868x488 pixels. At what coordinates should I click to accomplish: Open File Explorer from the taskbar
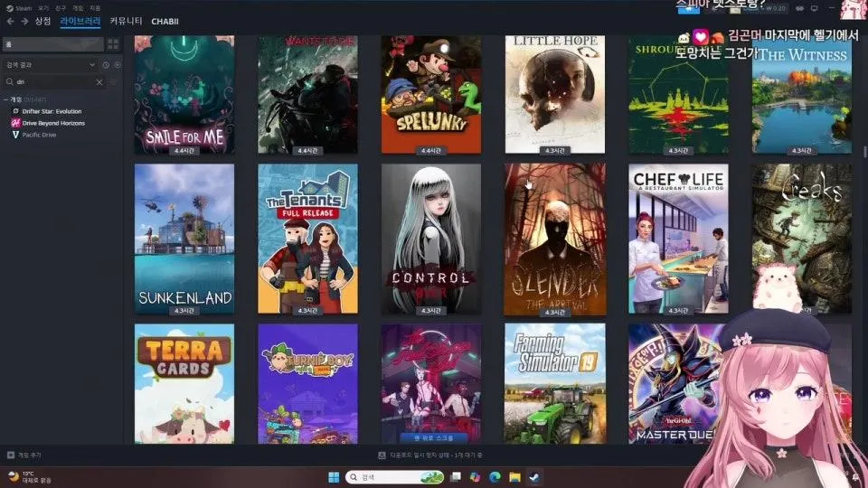[514, 477]
